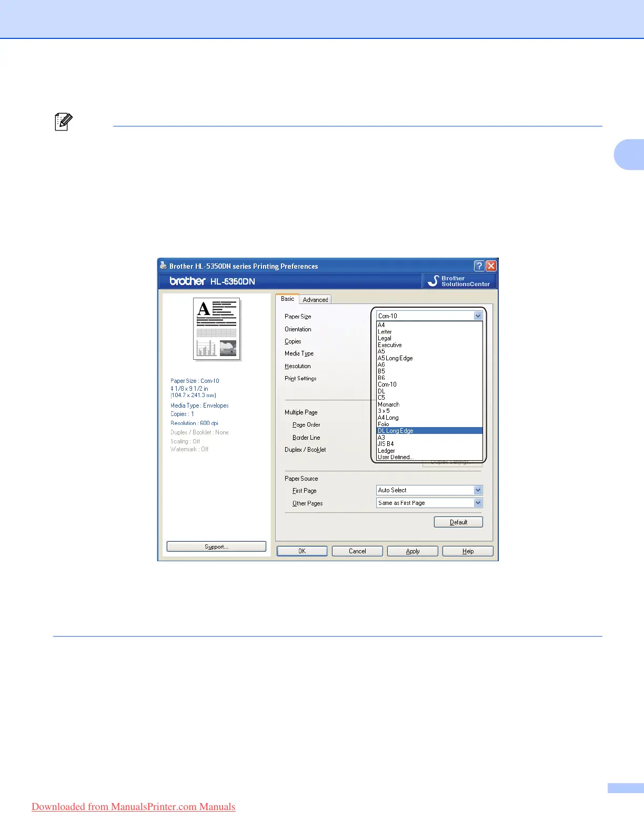Select Ledger paper size

(x=429, y=451)
